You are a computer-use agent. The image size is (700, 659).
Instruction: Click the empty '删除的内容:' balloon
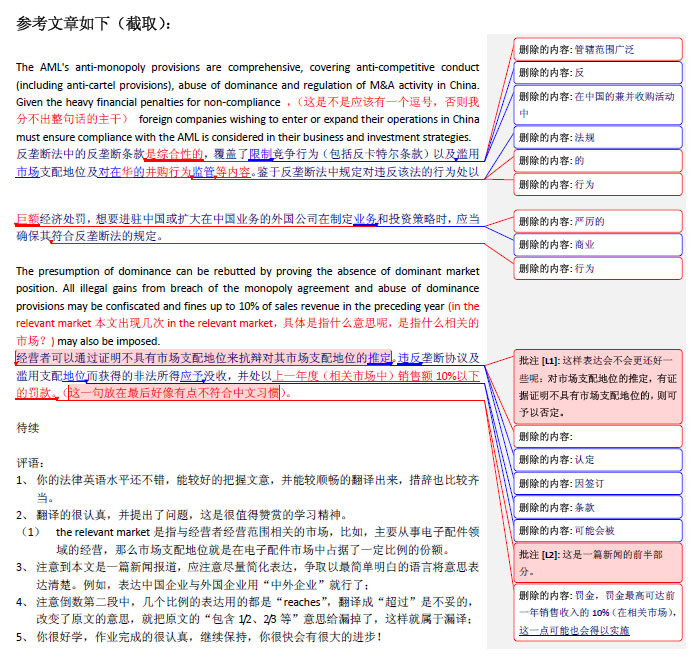click(x=598, y=437)
